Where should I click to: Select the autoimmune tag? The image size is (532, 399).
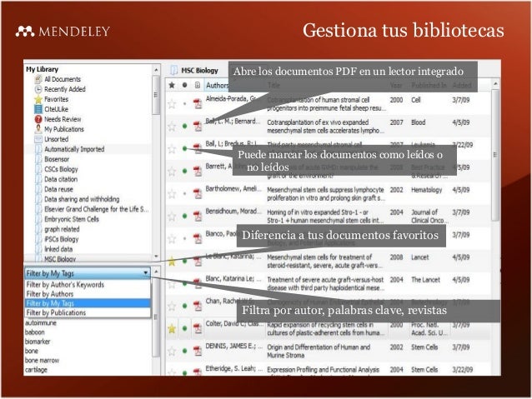tap(41, 323)
